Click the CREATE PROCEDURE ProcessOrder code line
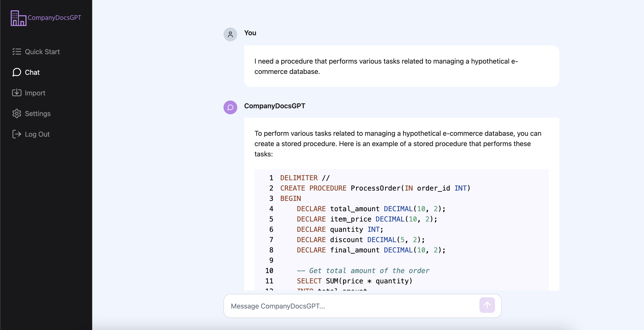644x330 pixels. tap(375, 188)
